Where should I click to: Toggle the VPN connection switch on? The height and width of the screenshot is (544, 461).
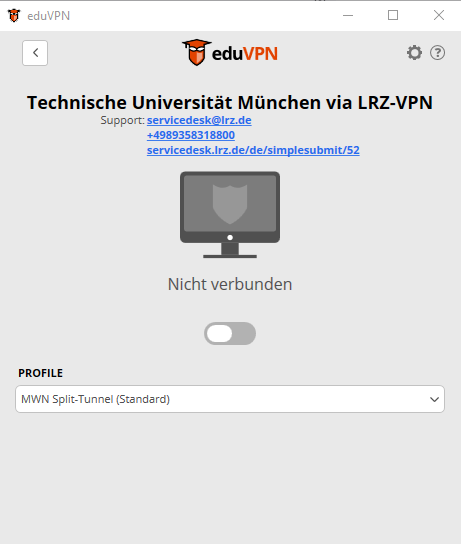pos(230,333)
